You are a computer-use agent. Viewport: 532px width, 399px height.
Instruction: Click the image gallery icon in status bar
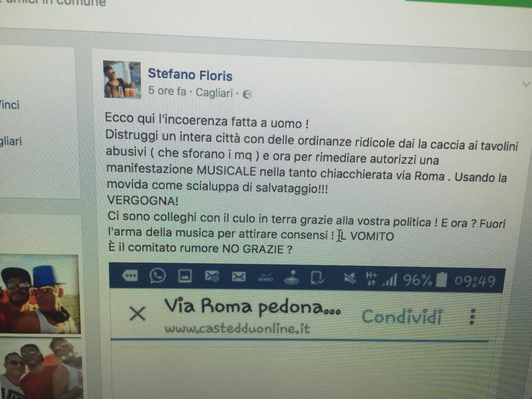coord(185,276)
